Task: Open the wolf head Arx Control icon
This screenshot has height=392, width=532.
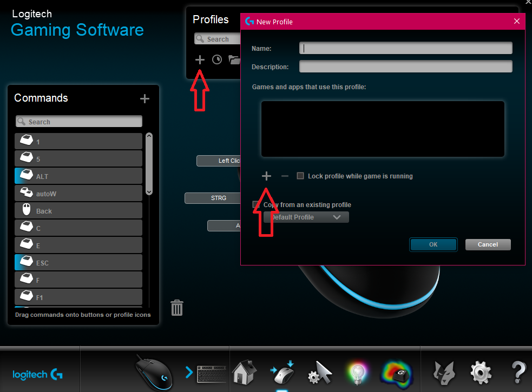Action: coord(444,373)
